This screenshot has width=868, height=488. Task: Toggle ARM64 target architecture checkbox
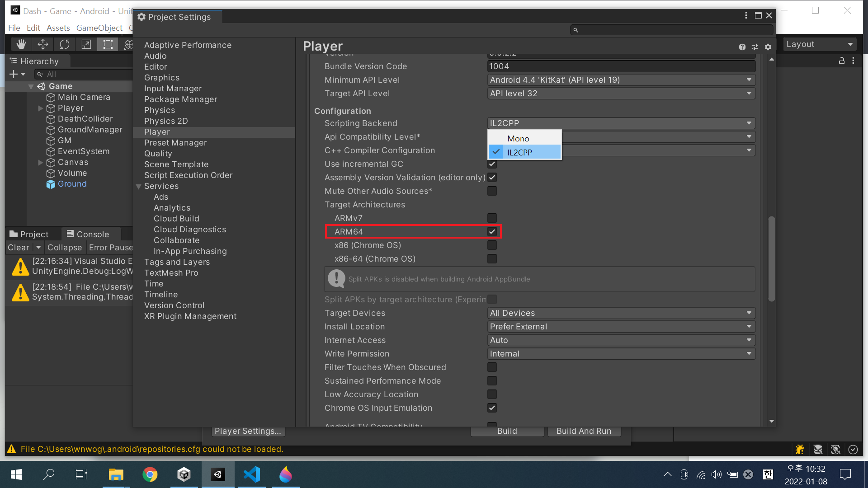(492, 231)
